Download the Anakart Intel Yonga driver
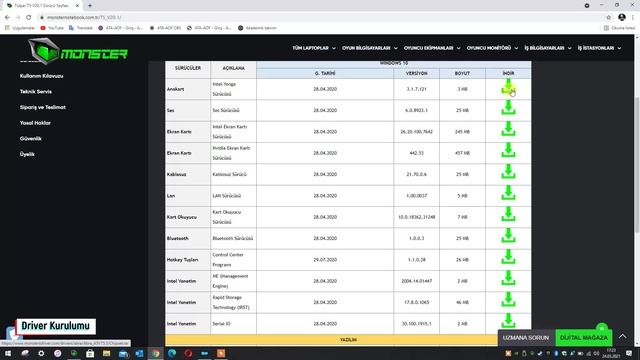Viewport: 640px width, 360px height. coord(508,87)
